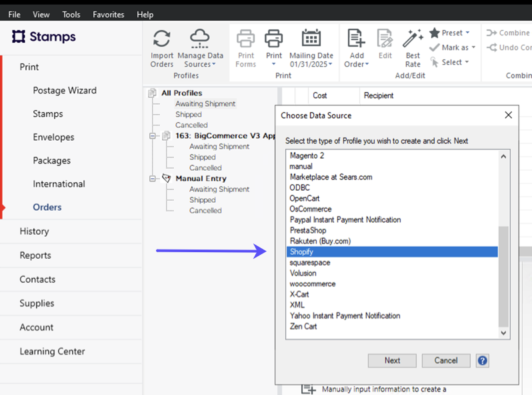Viewport: 532px width, 395px height.
Task: Collapse the Manual Entry tree node
Action: pos(153,178)
